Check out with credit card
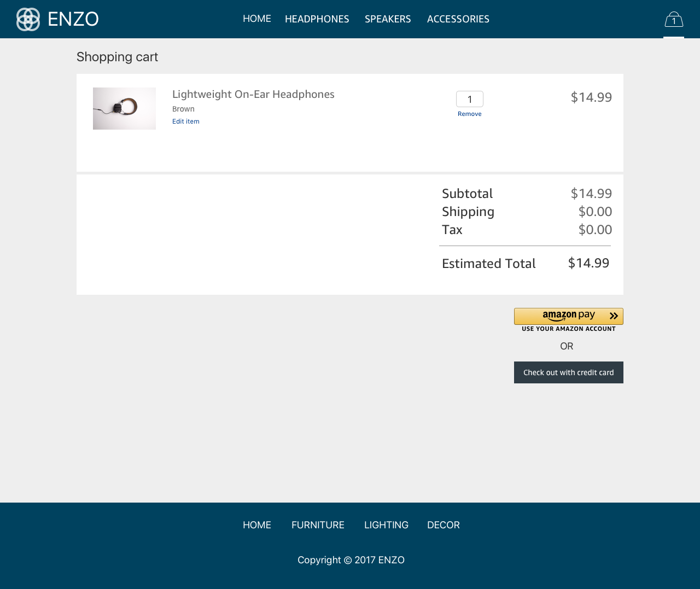Image resolution: width=700 pixels, height=589 pixels. tap(568, 372)
